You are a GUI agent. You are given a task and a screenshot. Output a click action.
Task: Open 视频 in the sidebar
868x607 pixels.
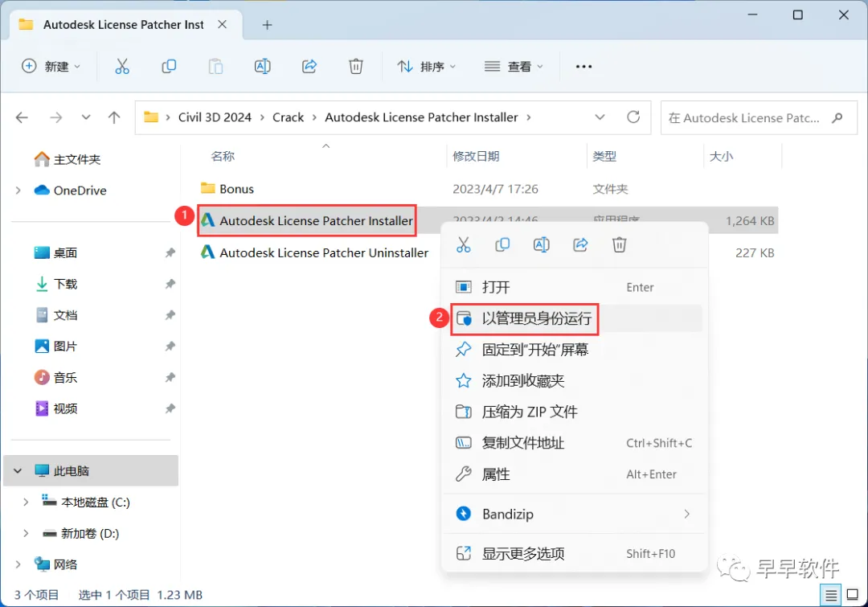point(65,408)
